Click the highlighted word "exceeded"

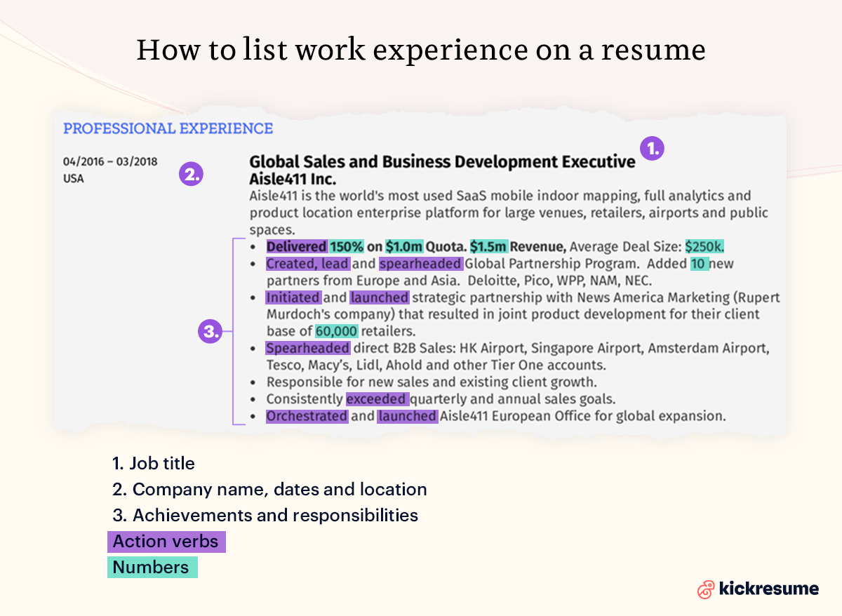tap(377, 399)
